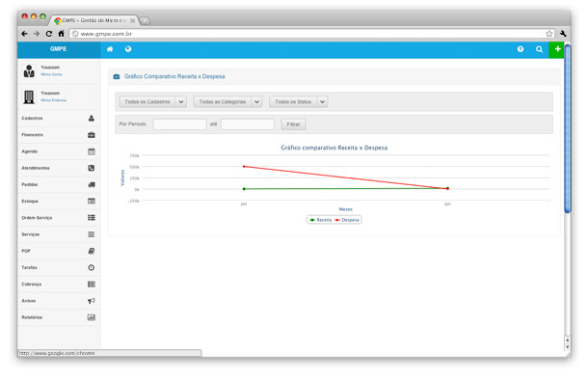Click the first red Despesa data point
The height and width of the screenshot is (381, 588).
pyautogui.click(x=244, y=166)
